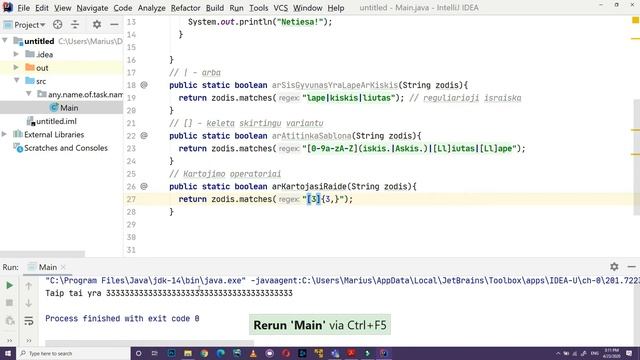Select the out folder row
The width and height of the screenshot is (640, 360).
point(61,68)
